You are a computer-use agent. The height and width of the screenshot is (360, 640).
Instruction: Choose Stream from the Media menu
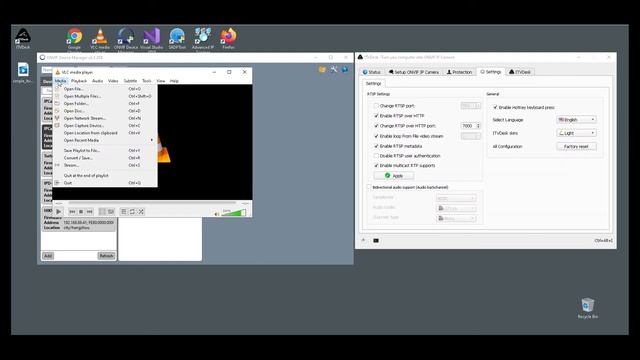[105, 165]
